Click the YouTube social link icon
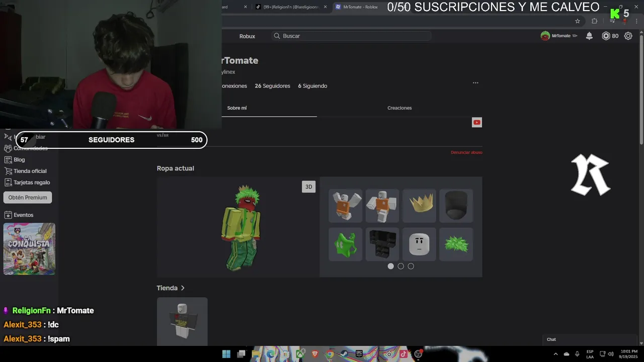Image resolution: width=644 pixels, height=362 pixels. click(477, 122)
